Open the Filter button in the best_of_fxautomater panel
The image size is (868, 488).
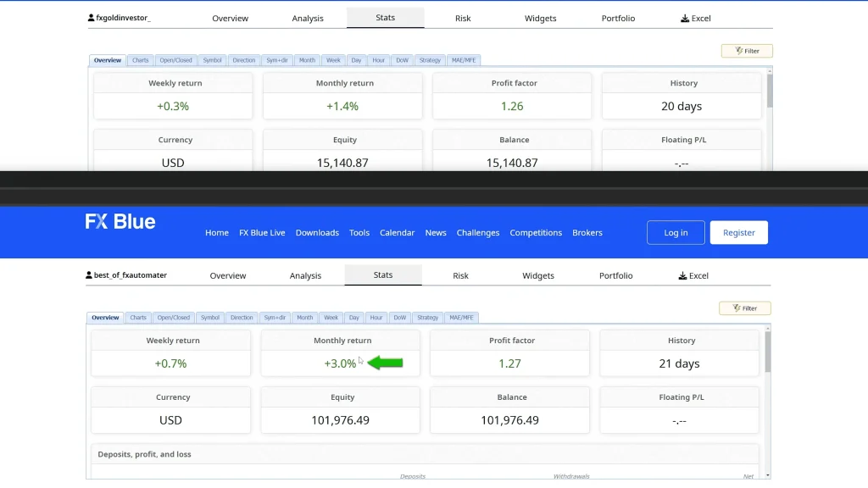pos(744,308)
